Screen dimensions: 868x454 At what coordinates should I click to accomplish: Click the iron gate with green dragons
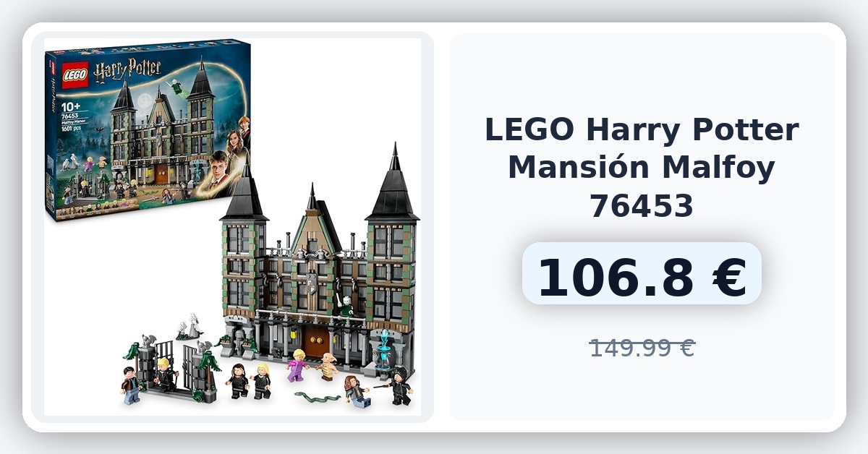coord(171,365)
